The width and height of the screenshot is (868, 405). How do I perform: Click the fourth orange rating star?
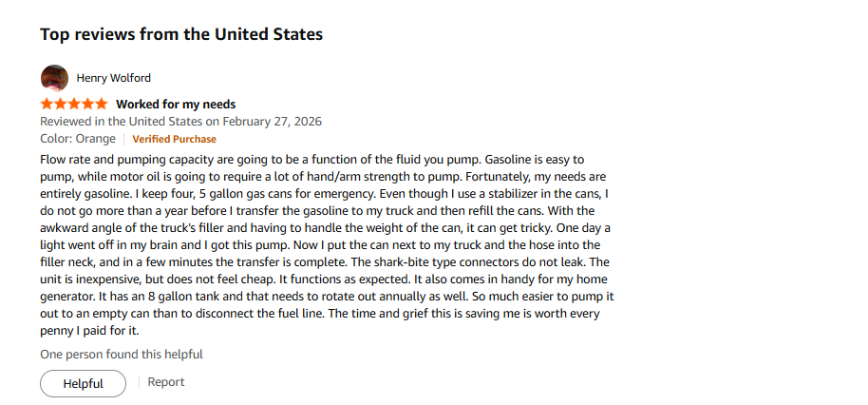(x=87, y=104)
